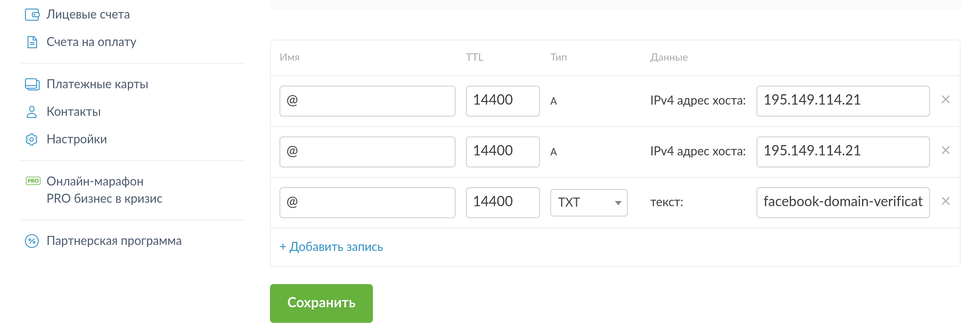The image size is (980, 328).
Task: Click the Добавить запись link
Action: pos(331,247)
